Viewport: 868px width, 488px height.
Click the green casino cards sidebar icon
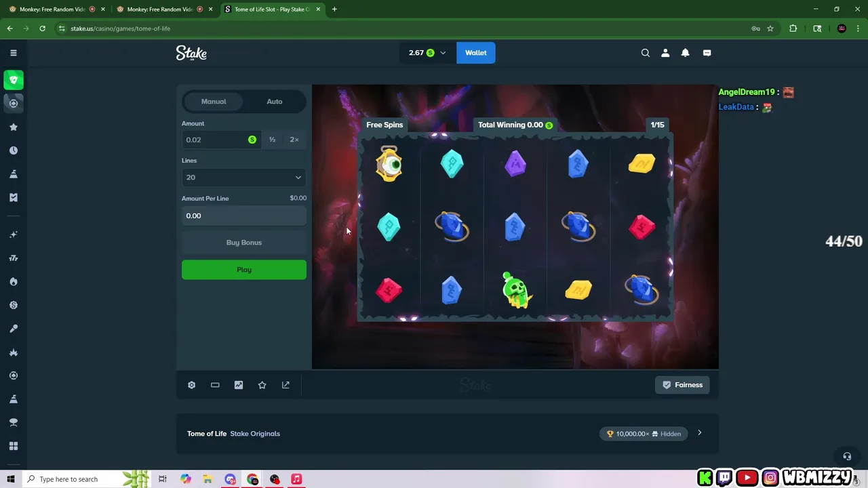coord(14,80)
